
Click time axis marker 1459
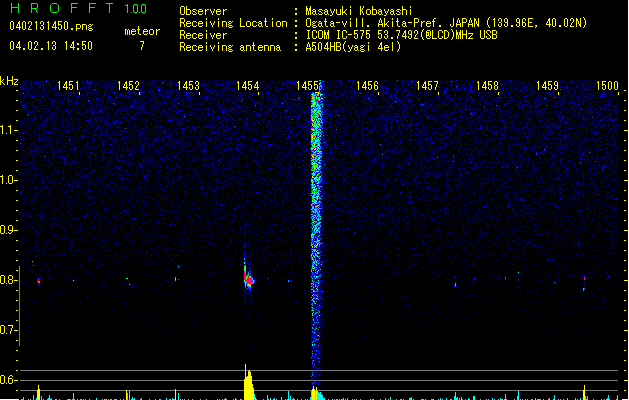547,86
